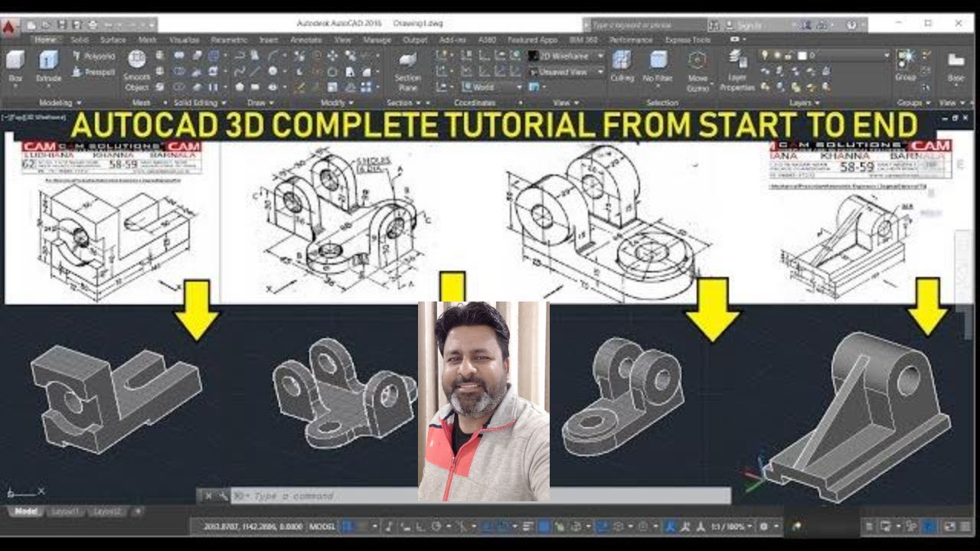The image size is (980, 551).
Task: Select the Model layout tab
Action: pyautogui.click(x=25, y=511)
